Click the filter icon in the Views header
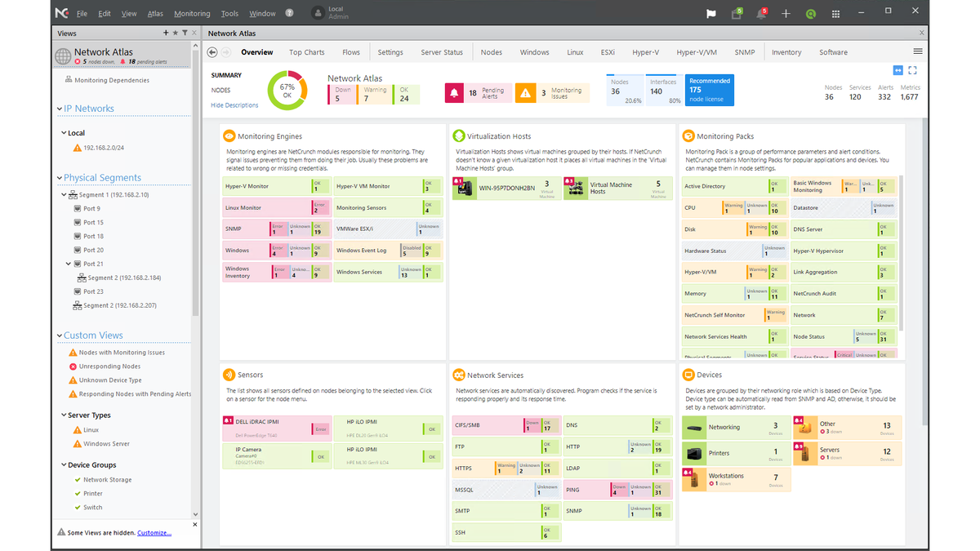 click(185, 33)
